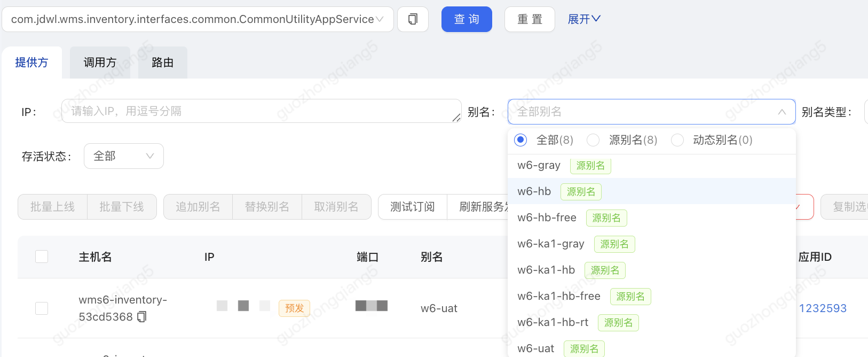Select the 全部(8) radio button
Viewport: 868px width, 357px height.
(x=520, y=140)
